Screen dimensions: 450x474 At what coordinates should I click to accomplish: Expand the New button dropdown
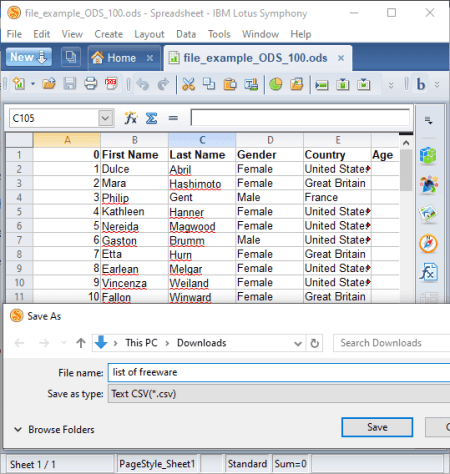42,57
